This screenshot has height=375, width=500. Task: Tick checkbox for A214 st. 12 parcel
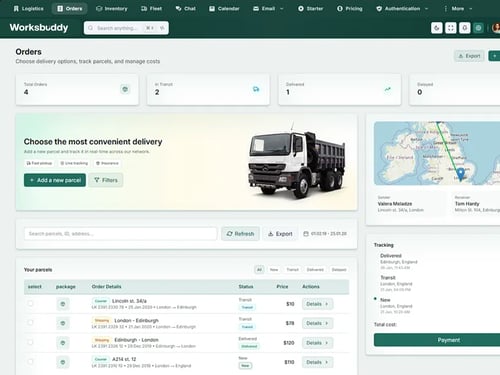coord(30,362)
